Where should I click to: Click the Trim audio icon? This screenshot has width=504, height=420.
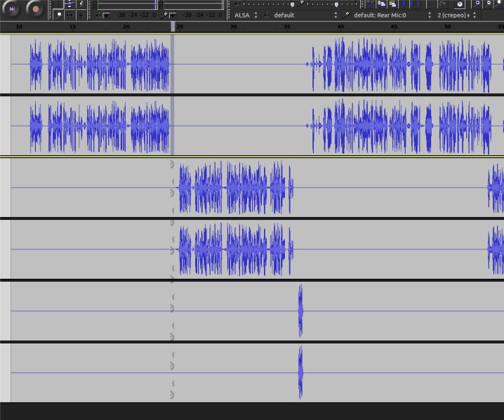pyautogui.click(x=404, y=4)
